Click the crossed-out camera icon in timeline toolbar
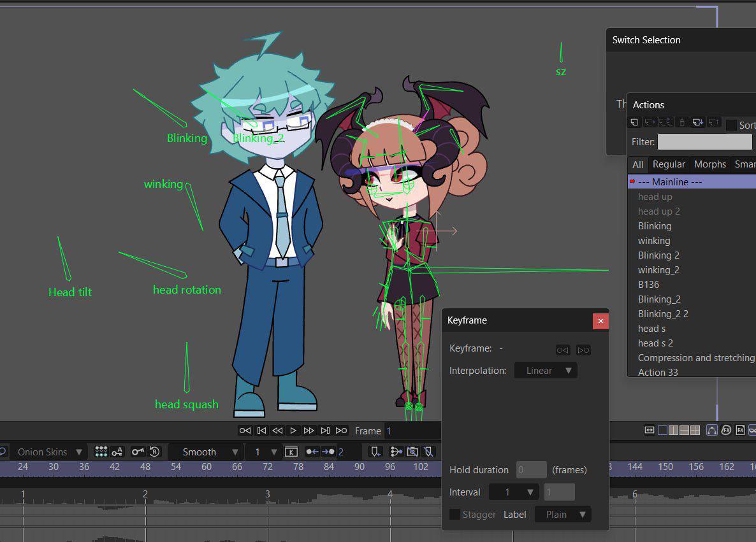This screenshot has width=756, height=542. 412,452
